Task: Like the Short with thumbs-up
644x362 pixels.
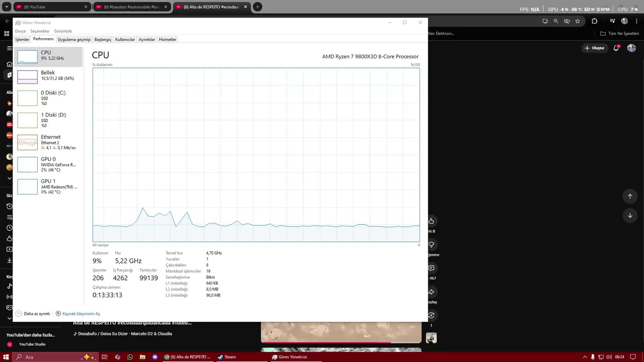Action: (431, 221)
